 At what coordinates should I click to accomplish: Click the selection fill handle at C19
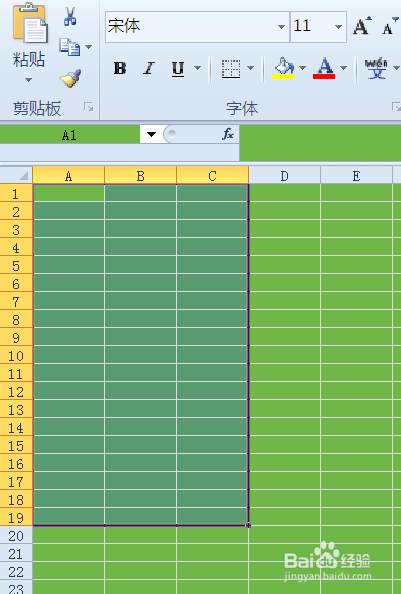click(248, 525)
